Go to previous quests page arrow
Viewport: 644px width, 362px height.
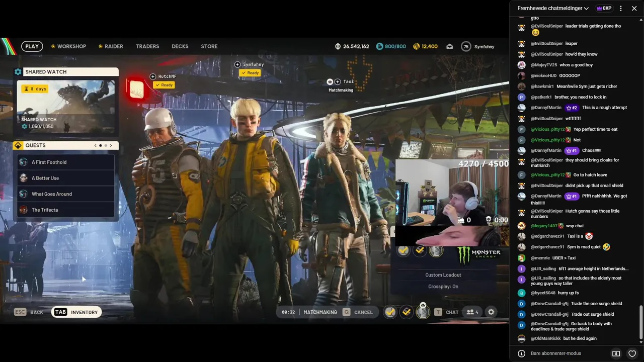[x=95, y=145]
